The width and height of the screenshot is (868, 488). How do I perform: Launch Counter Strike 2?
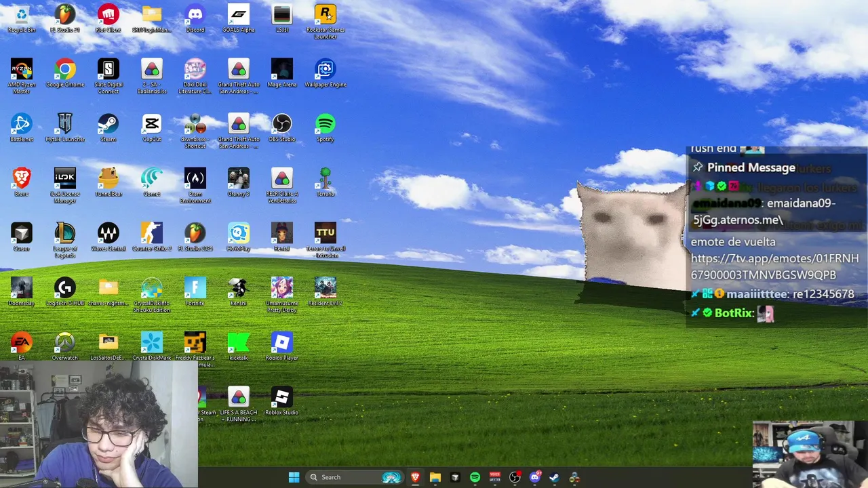(x=152, y=237)
